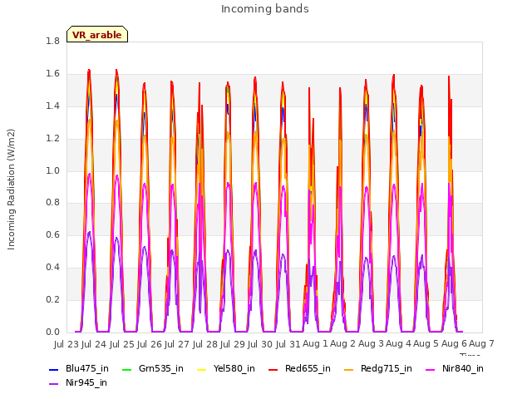Click the Aug 7 x-axis tick label
532x399 pixels.
click(481, 344)
